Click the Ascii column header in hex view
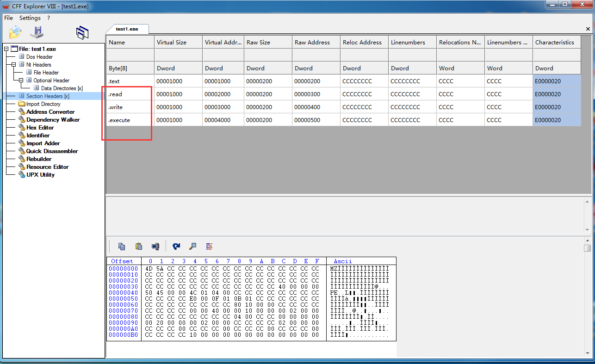 (x=342, y=261)
